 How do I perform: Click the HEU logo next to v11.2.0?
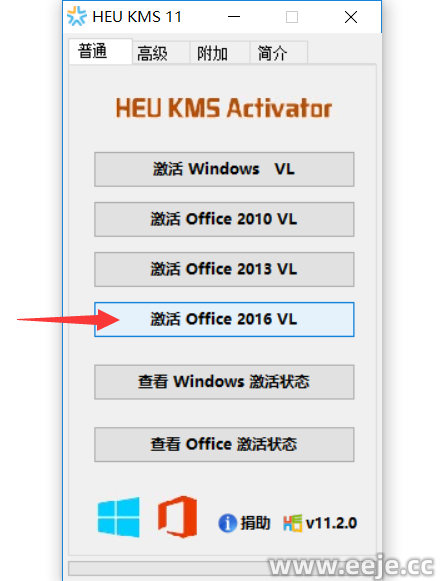pyautogui.click(x=293, y=523)
